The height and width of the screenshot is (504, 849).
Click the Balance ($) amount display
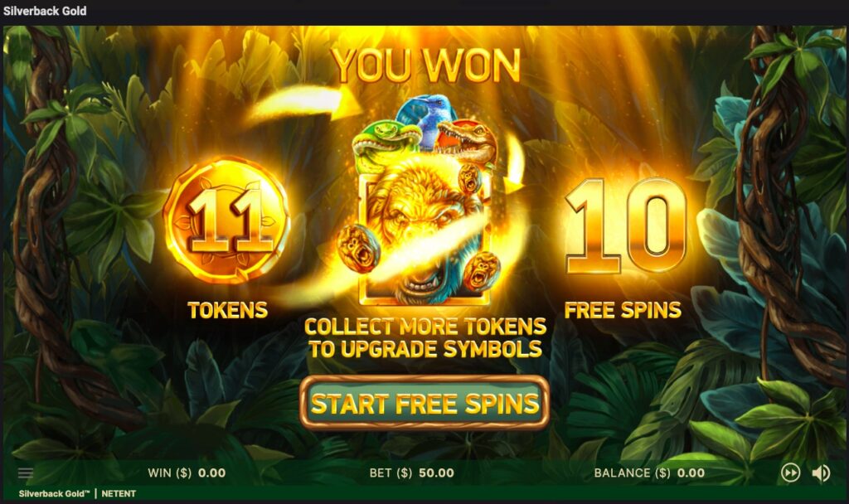point(649,473)
